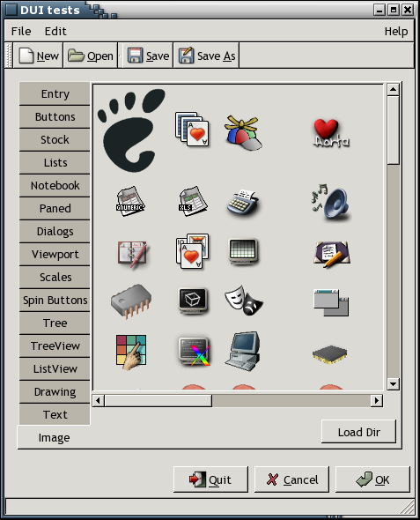This screenshot has width=420, height=520.
Task: Click the gray memory chip with pins icon
Action: (x=131, y=301)
